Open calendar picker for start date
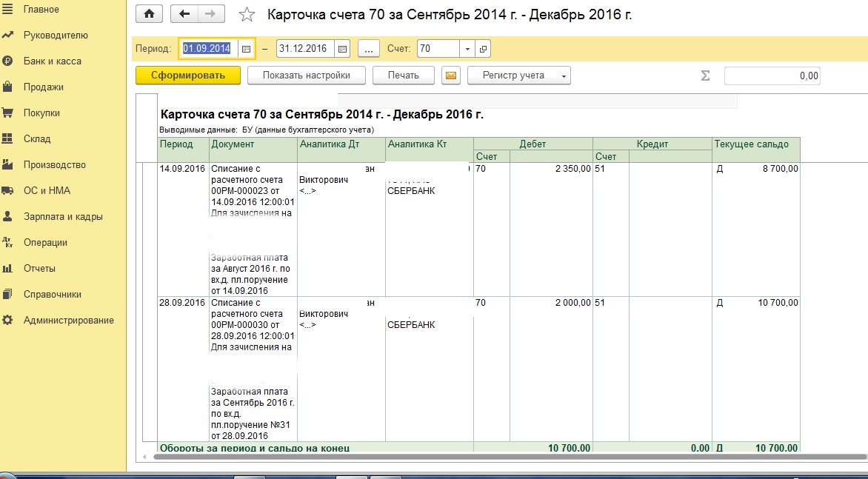This screenshot has width=868, height=479. (x=246, y=49)
